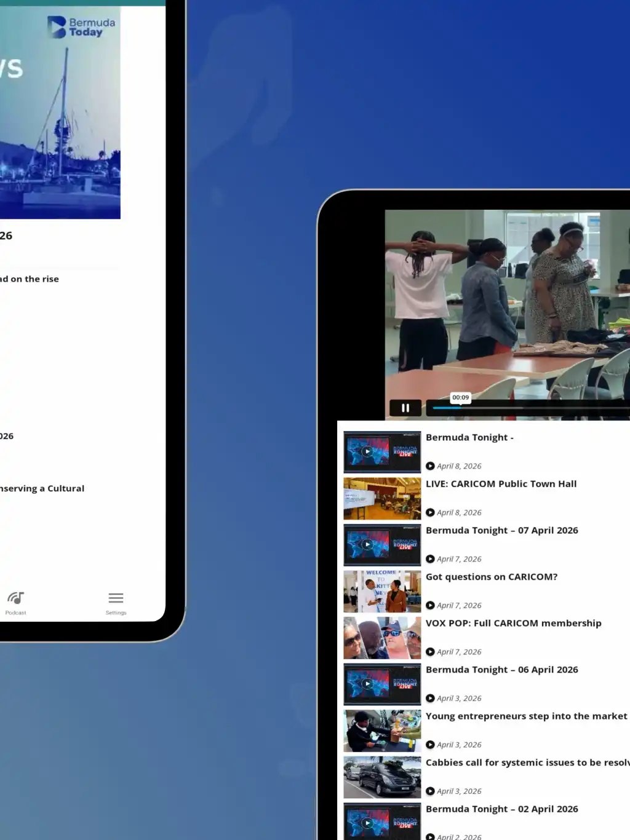Click play icon under Cabbies call item
This screenshot has height=840, width=630.
[x=430, y=791]
